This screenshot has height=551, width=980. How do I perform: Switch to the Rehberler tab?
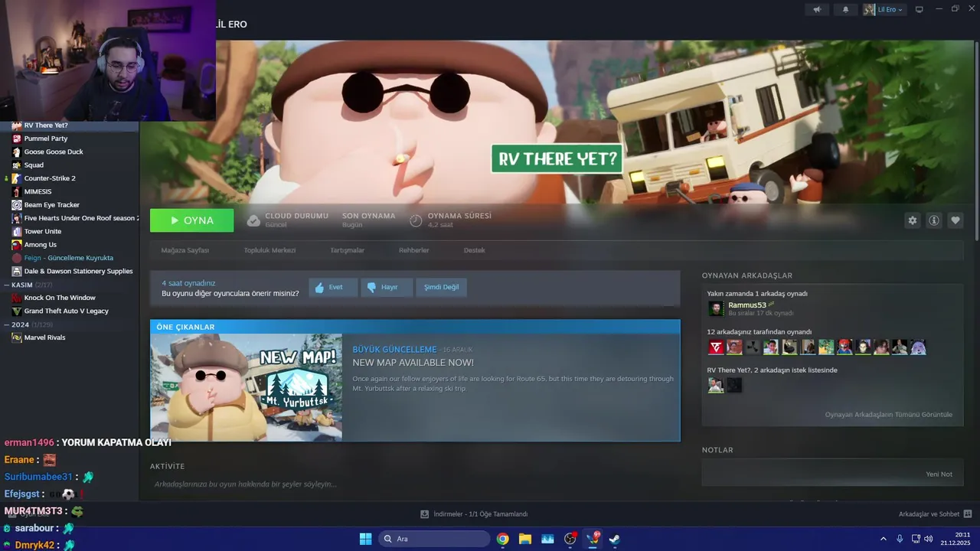(413, 250)
